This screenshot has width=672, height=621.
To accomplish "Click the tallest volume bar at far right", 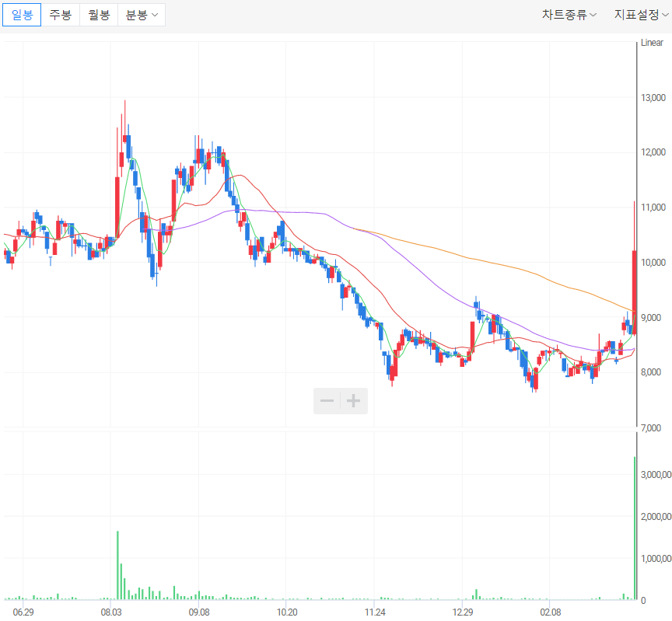I will pyautogui.click(x=635, y=528).
